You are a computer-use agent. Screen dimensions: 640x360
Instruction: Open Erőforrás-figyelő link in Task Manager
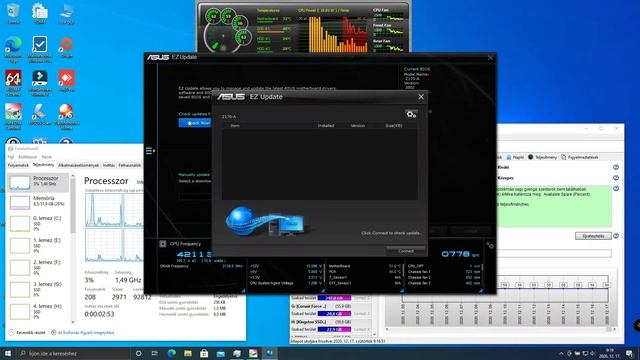pyautogui.click(x=82, y=333)
